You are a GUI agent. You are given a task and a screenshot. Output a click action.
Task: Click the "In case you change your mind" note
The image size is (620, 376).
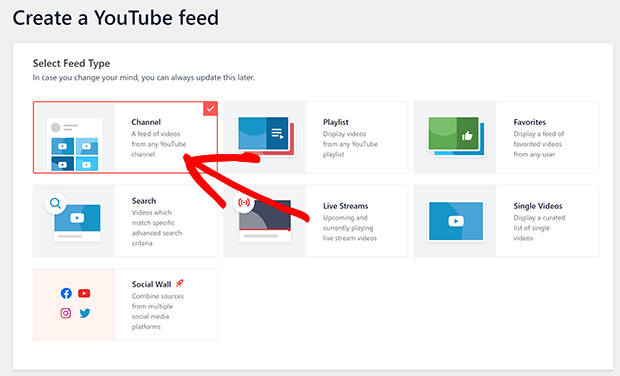click(x=144, y=77)
